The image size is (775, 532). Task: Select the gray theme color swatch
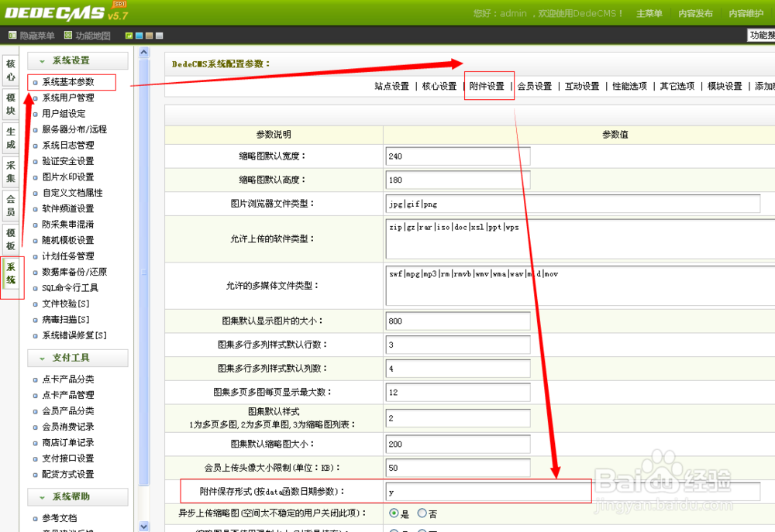coord(159,36)
